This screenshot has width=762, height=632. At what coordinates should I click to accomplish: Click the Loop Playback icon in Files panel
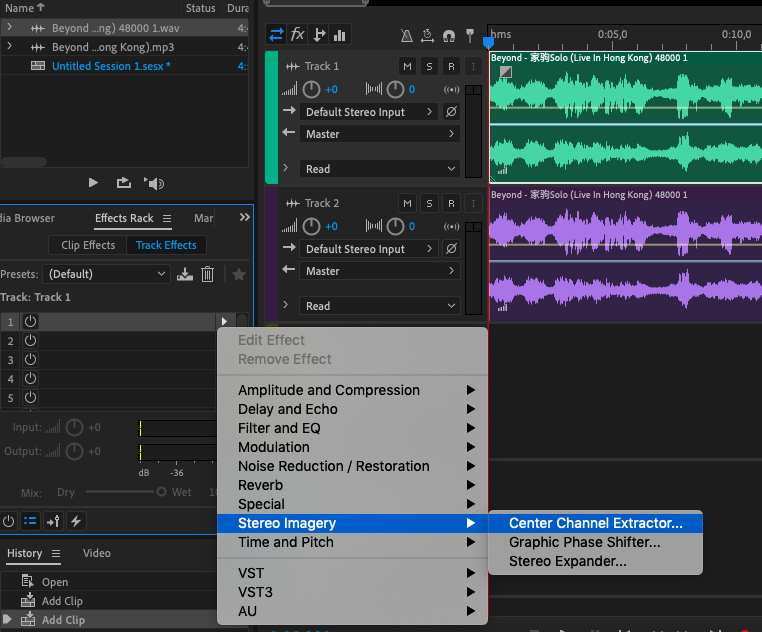click(124, 183)
